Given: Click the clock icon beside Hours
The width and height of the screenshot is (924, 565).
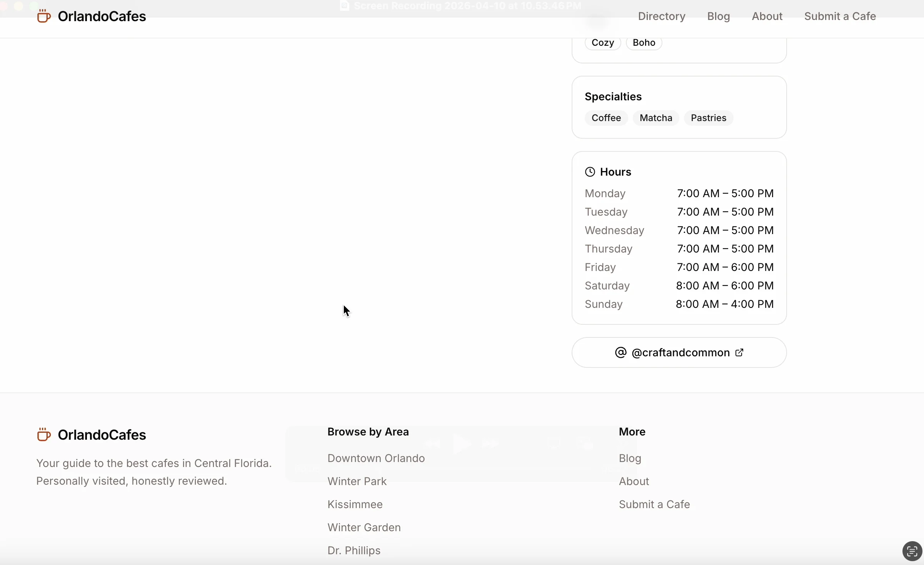Looking at the screenshot, I should click(x=590, y=172).
